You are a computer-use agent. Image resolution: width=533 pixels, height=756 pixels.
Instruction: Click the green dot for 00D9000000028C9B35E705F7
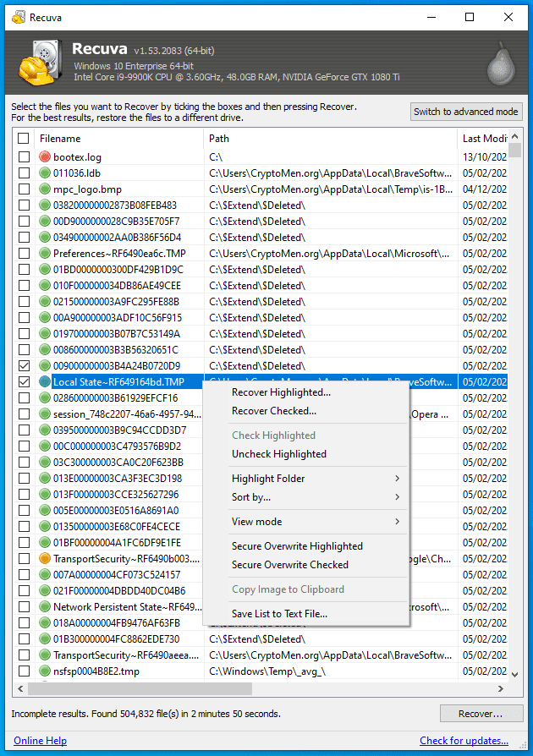point(45,222)
